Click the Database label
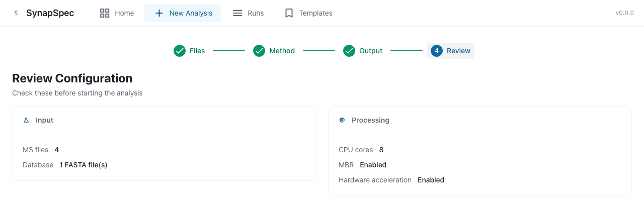This screenshot has width=644, height=199. click(38, 165)
